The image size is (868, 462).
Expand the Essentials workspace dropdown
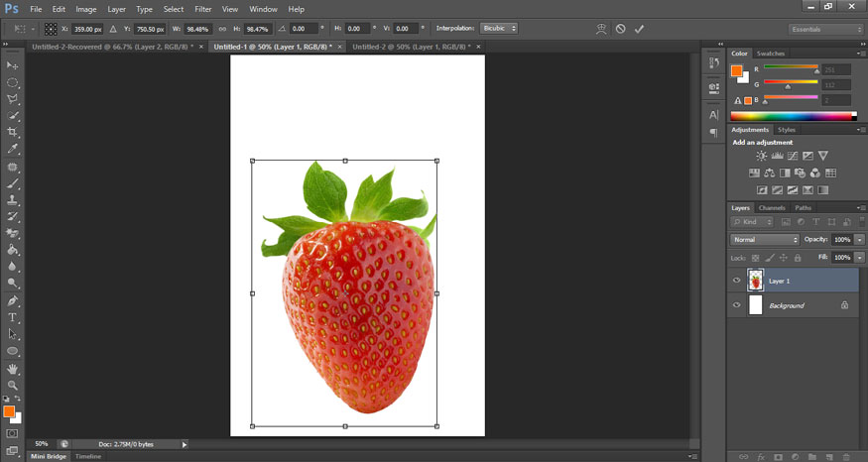824,29
